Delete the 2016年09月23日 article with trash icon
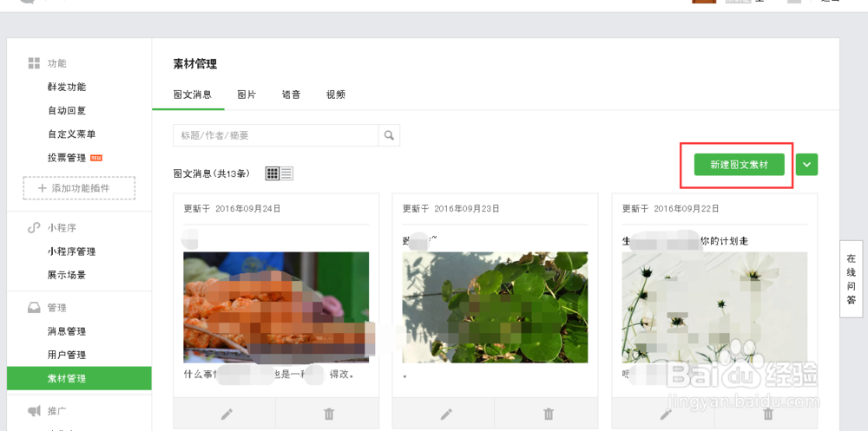 [548, 414]
